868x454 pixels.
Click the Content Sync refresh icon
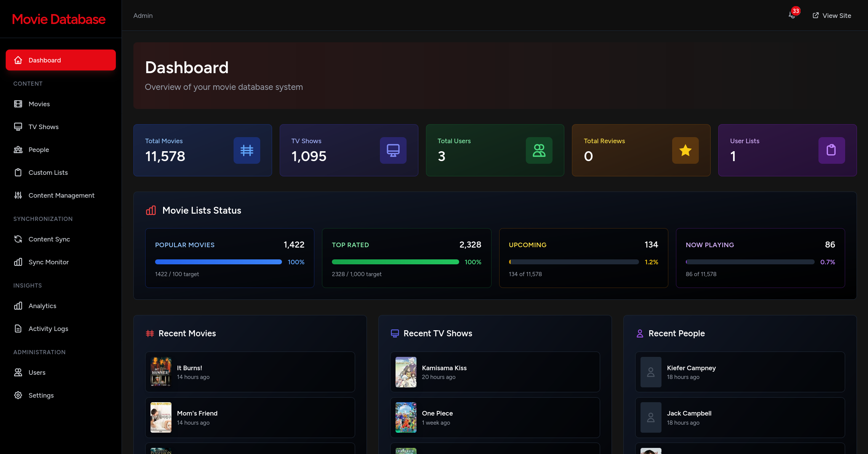pyautogui.click(x=18, y=239)
